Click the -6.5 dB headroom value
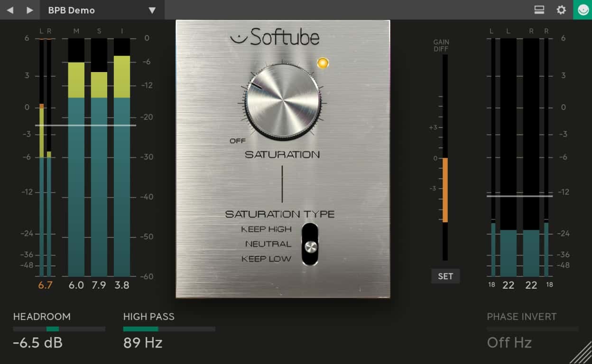This screenshot has height=364, width=592. (37, 343)
